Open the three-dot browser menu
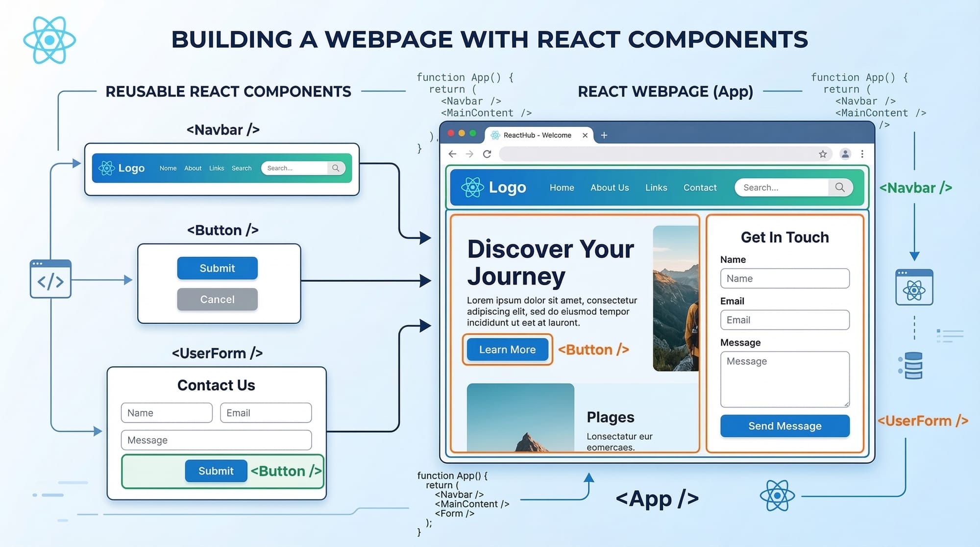Screen dimensions: 980x547 862,153
